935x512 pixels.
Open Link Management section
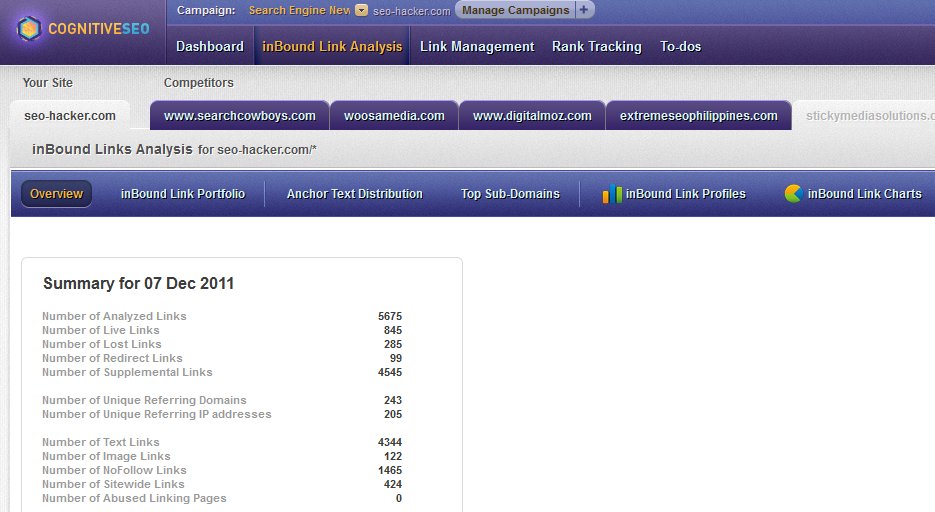coord(477,46)
